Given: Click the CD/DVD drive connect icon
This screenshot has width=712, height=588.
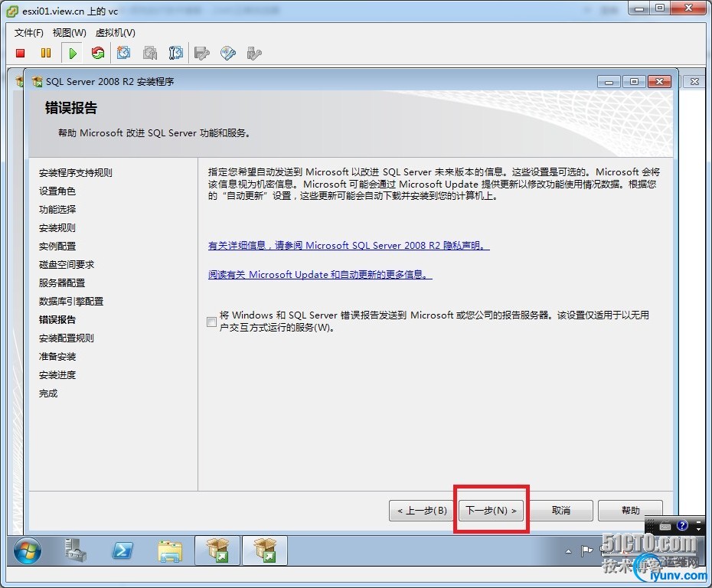Looking at the screenshot, I should click(x=228, y=53).
